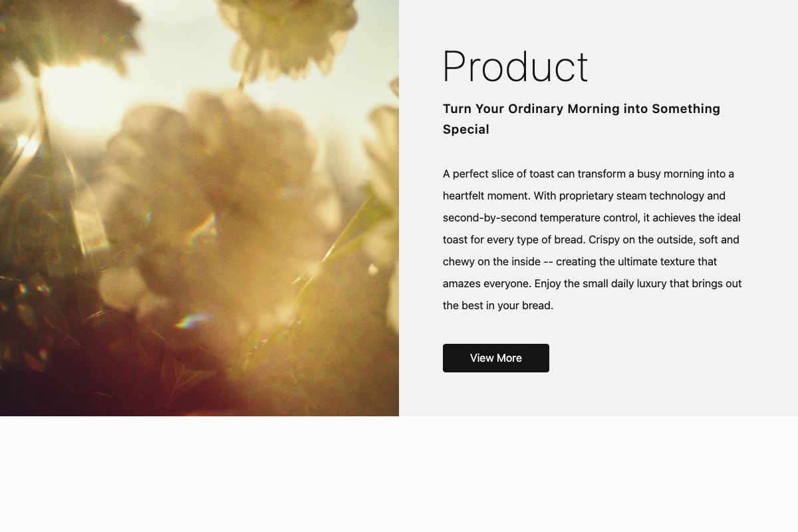Click the line 'second-by-second temperature control'

click(x=591, y=217)
